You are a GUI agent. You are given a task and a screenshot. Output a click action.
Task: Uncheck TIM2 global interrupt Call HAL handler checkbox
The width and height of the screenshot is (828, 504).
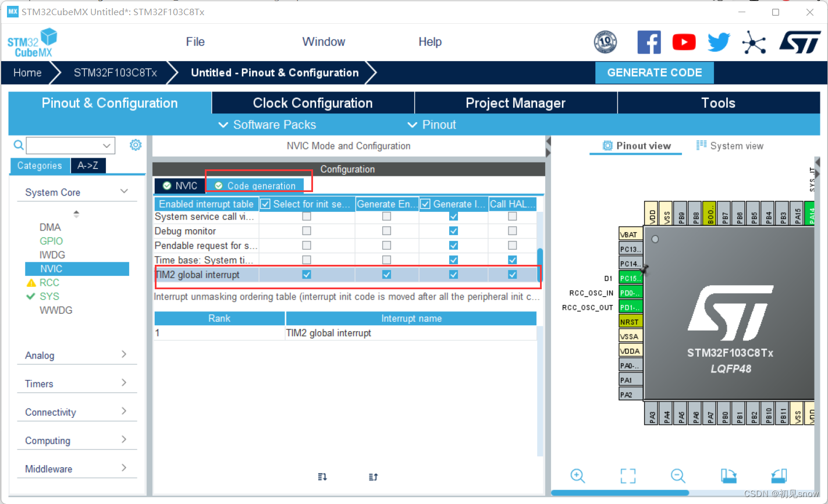512,274
